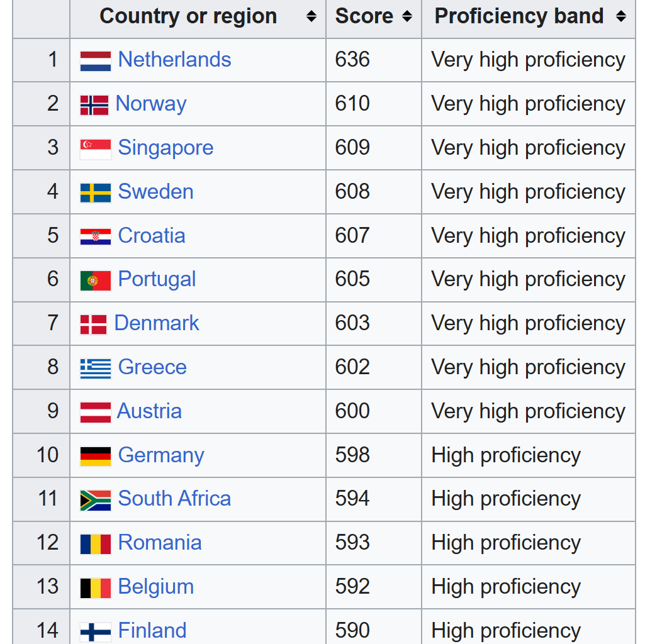Click the Greece flag icon
The height and width of the screenshot is (644, 662).
(96, 368)
